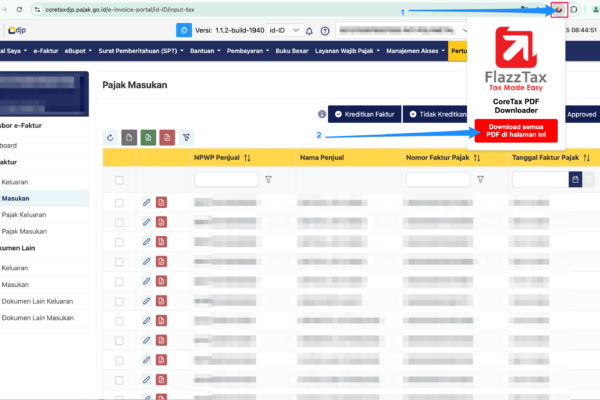The image size is (600, 400).
Task: Tick the fourth invoice row checkbox
Action: point(119,262)
